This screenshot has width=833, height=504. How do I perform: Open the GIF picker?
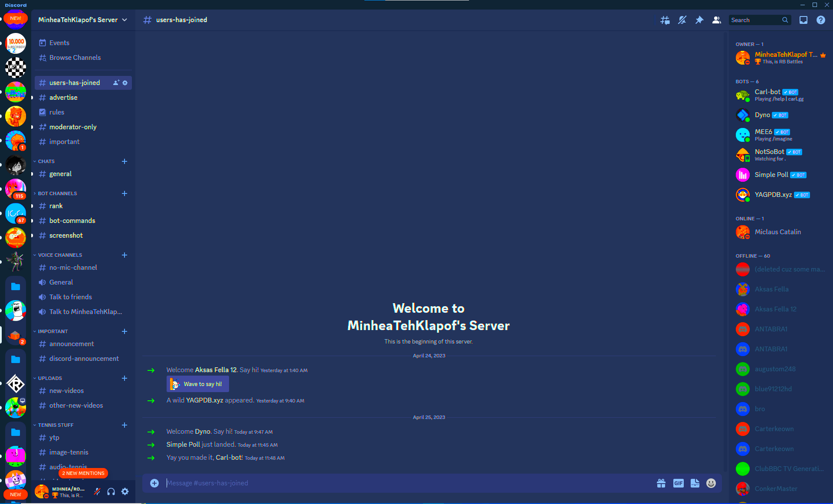pos(679,483)
